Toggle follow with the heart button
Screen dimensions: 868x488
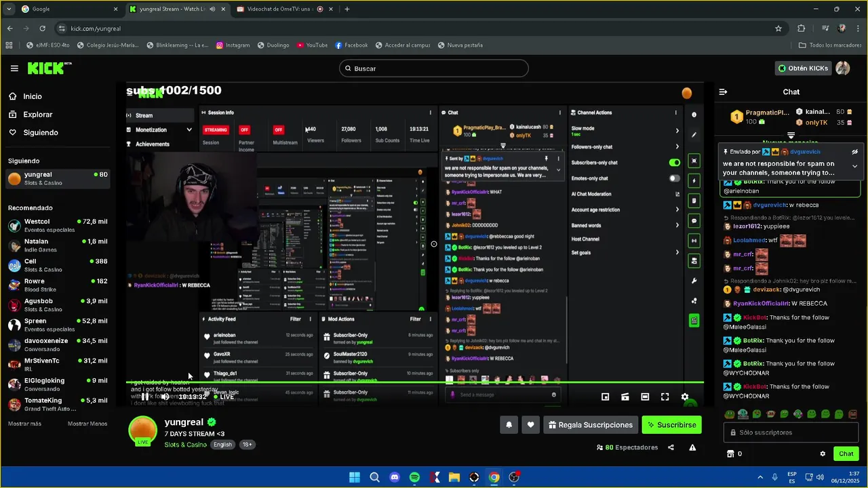(x=530, y=425)
